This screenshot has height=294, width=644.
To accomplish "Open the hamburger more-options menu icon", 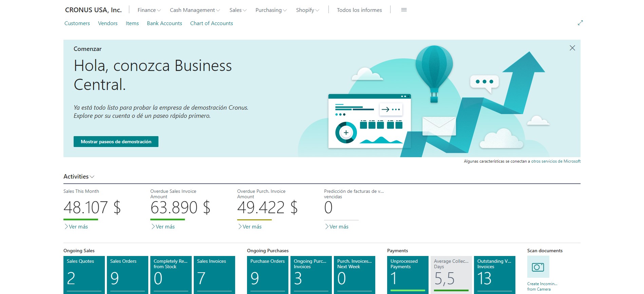I will pyautogui.click(x=404, y=10).
